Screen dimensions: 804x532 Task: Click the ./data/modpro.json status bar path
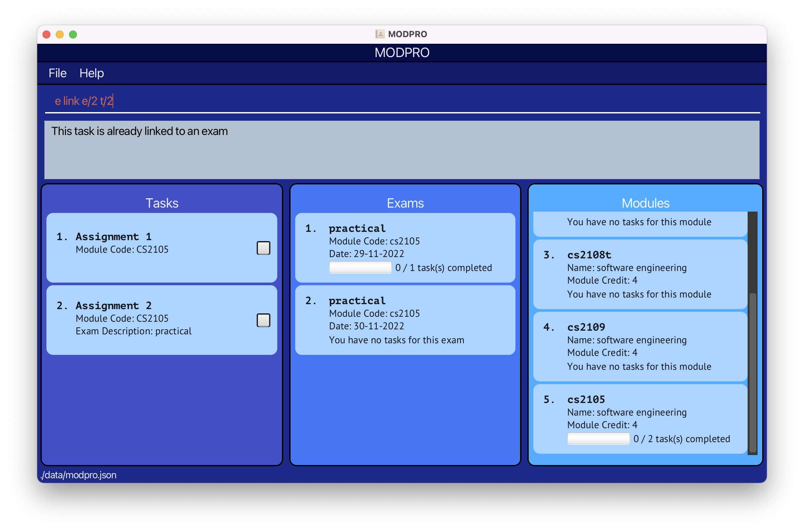[x=78, y=475]
